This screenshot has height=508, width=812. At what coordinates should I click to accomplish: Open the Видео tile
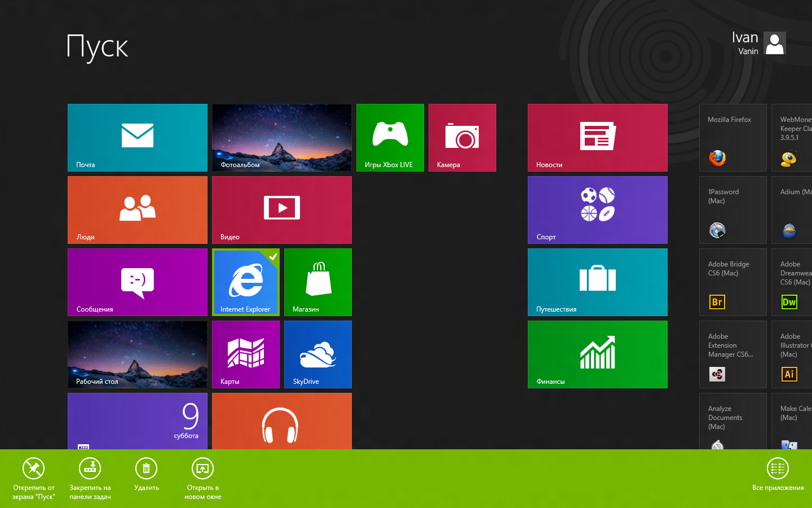282,210
